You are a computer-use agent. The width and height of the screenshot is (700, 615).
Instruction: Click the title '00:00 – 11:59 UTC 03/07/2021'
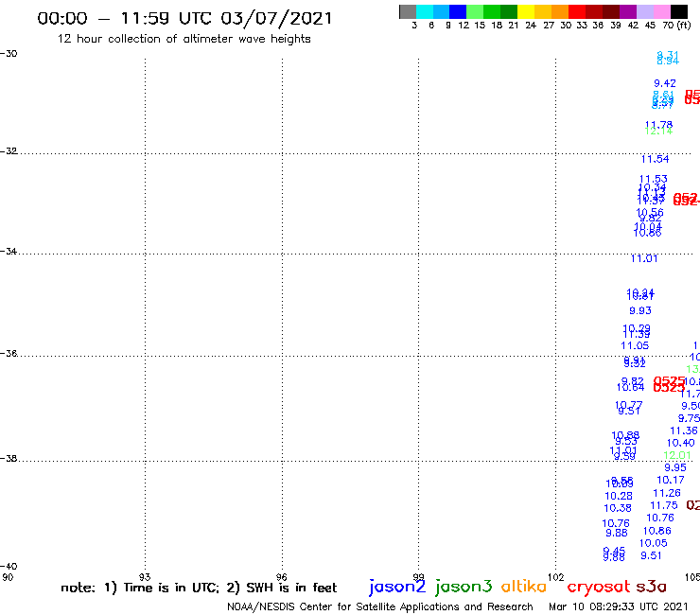click(x=184, y=19)
